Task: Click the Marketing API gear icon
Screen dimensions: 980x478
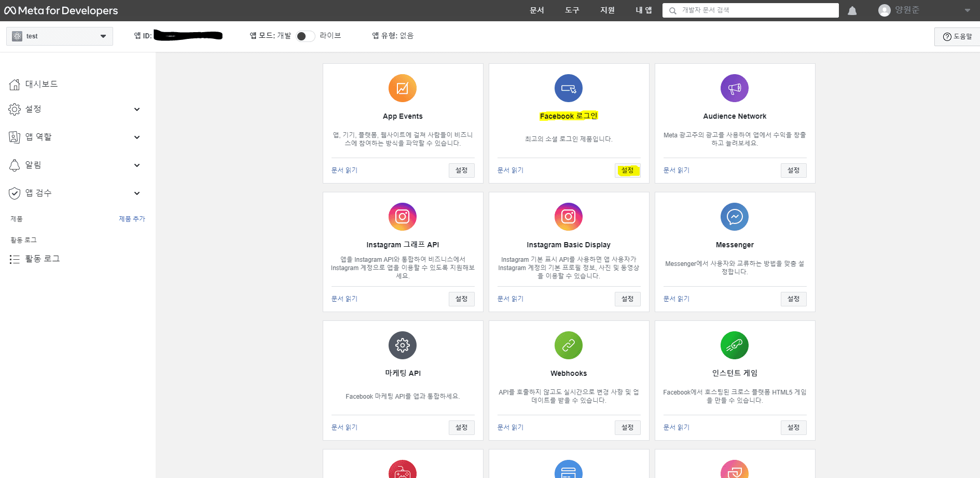Action: 402,345
